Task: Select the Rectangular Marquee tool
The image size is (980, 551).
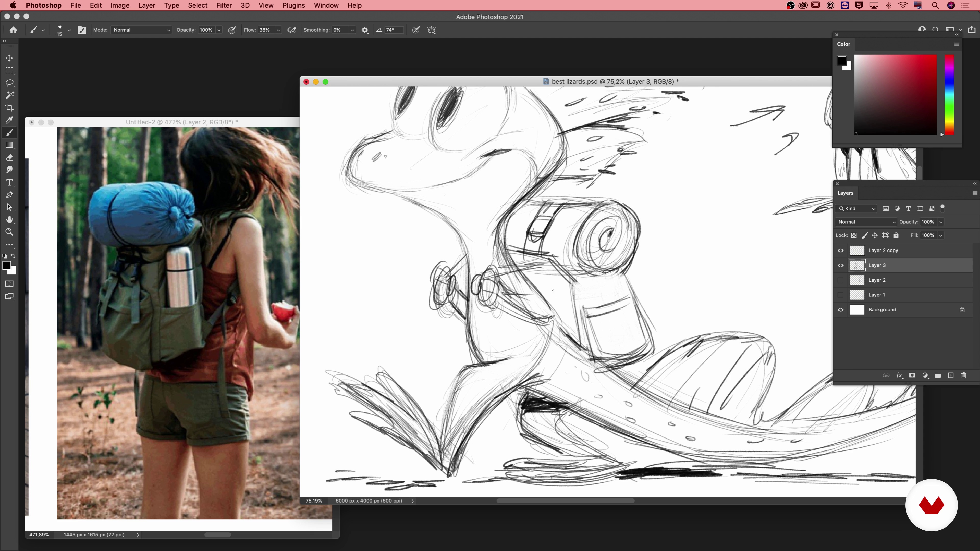Action: pos(9,70)
